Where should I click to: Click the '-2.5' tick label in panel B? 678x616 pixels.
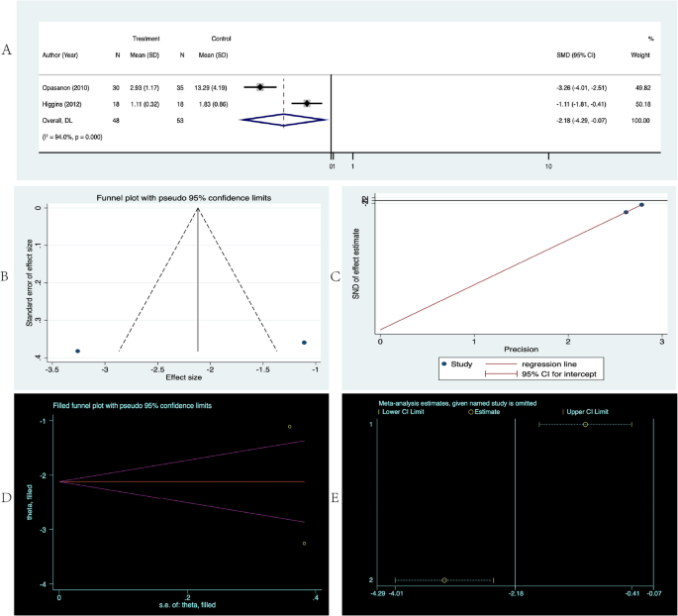tap(157, 369)
